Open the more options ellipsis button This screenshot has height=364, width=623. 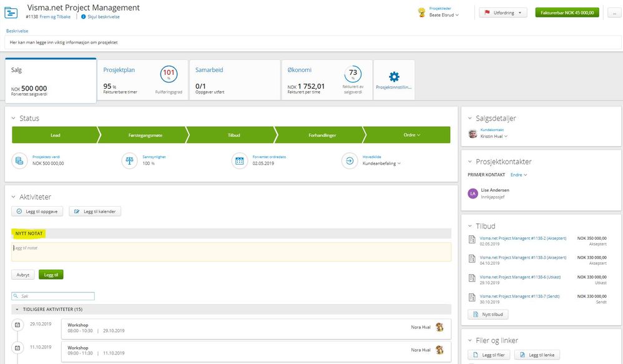pos(614,12)
